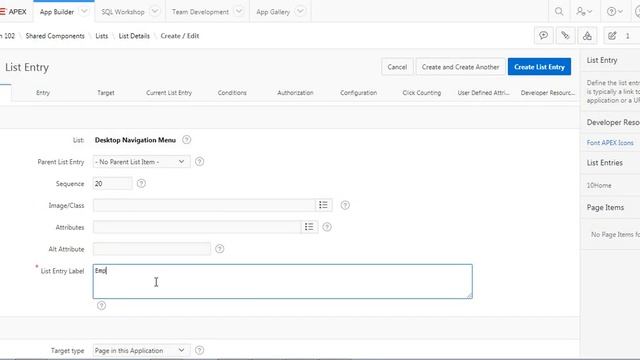Open the Team Development menu
Viewport: 640px width, 360px height.
pos(200,12)
